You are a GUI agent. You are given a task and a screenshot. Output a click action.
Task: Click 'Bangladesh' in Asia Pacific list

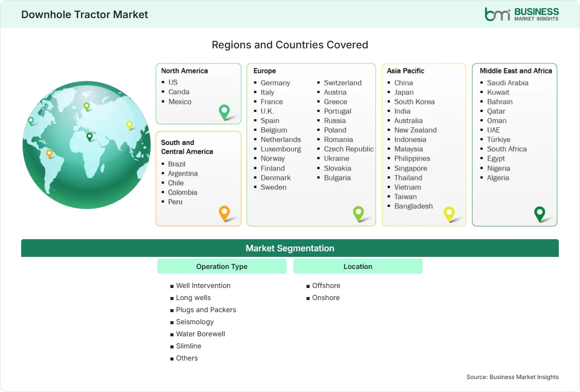[x=414, y=206]
